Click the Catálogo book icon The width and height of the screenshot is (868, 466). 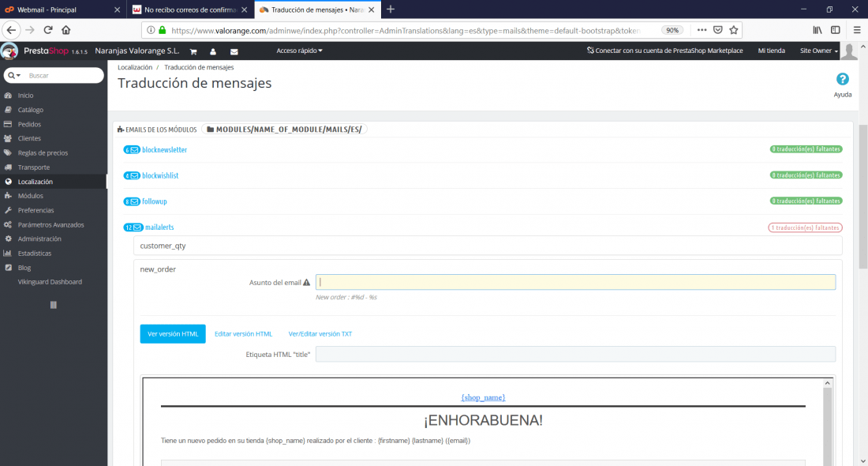[x=8, y=110]
